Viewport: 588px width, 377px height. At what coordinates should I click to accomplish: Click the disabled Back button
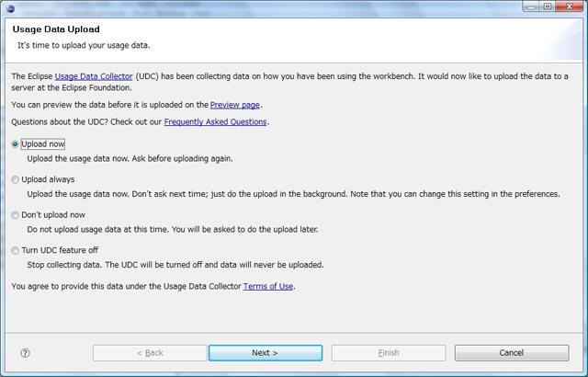pos(150,352)
